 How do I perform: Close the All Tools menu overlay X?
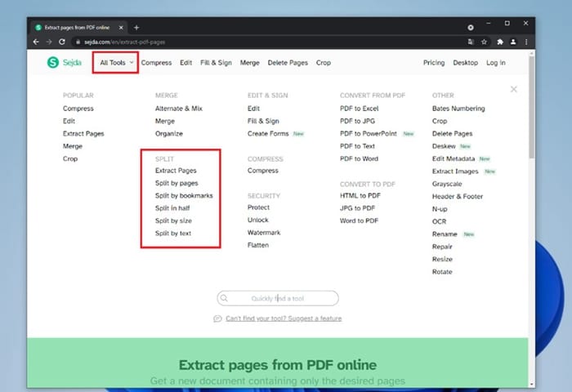click(x=514, y=89)
